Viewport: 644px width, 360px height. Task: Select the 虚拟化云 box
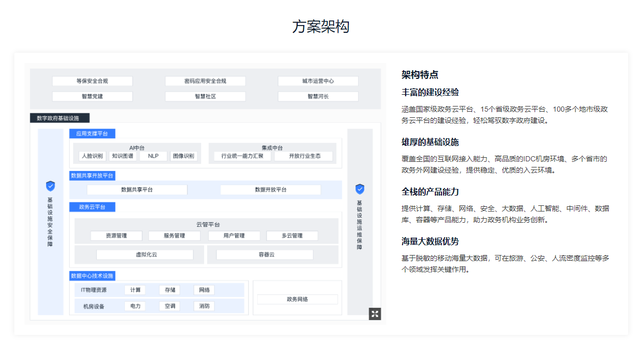click(x=145, y=255)
